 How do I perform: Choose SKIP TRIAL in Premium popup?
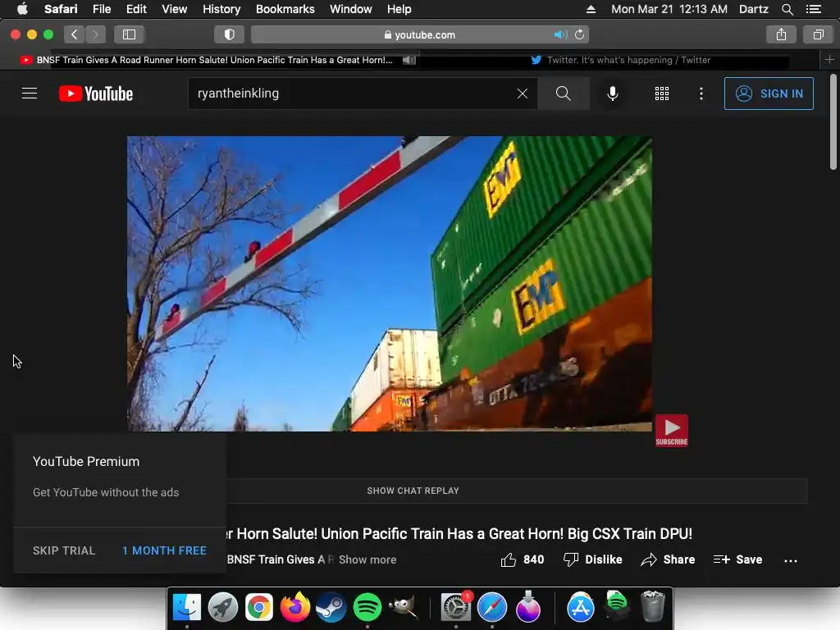click(x=64, y=550)
